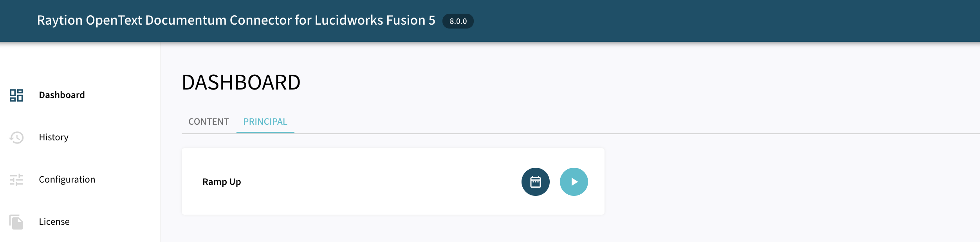Image resolution: width=980 pixels, height=242 pixels.
Task: Start the Ramp Up job with the play button
Action: point(574,181)
